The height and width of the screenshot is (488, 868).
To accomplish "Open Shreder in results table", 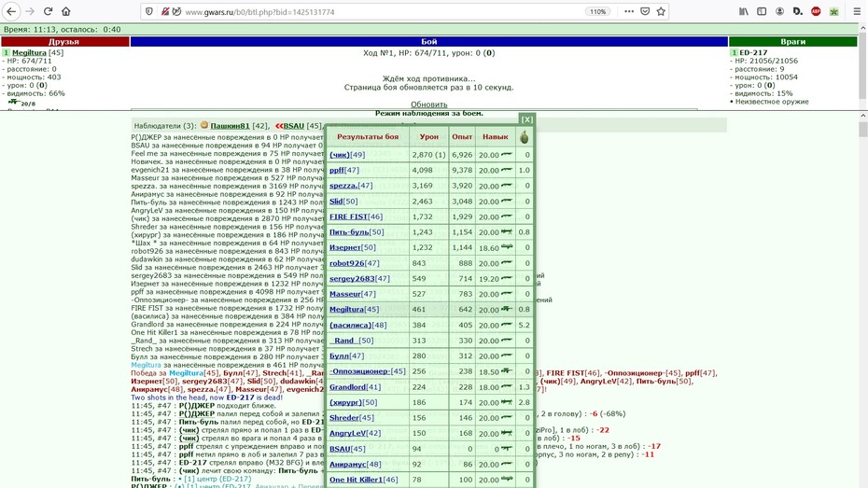I will (x=343, y=418).
